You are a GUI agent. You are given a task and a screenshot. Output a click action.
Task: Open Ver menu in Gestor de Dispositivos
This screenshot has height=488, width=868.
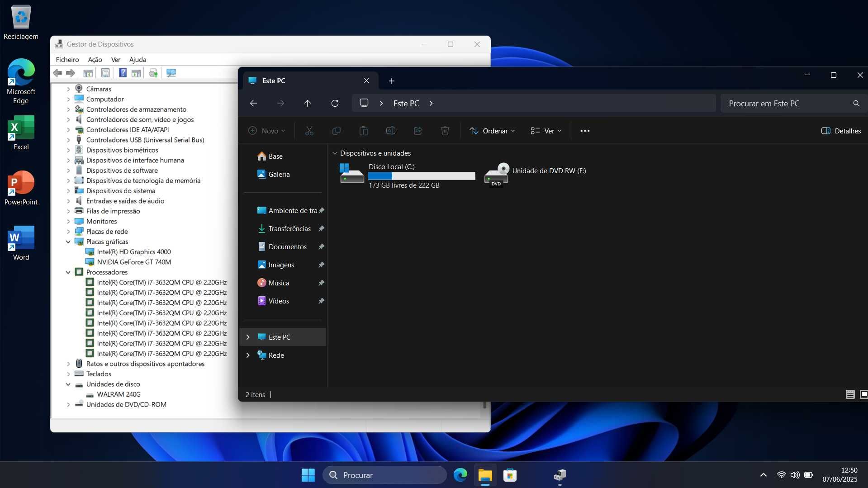[x=116, y=59]
